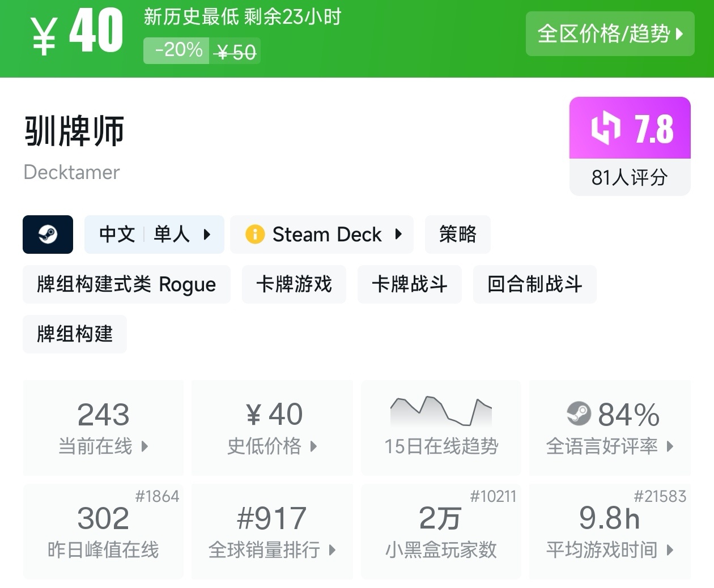The image size is (714, 588).
Task: Select the 牌组构建式类 Rogue tag
Action: (126, 284)
